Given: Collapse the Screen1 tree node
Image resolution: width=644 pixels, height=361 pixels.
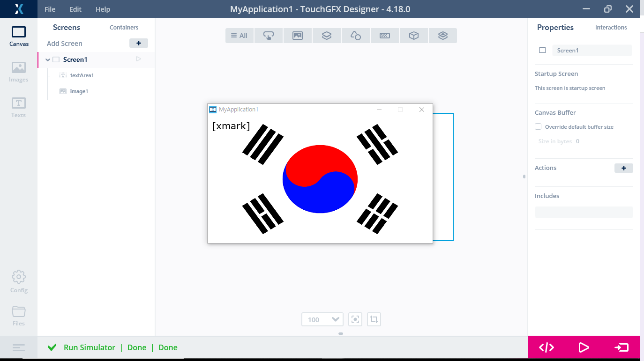Looking at the screenshot, I should click(x=48, y=59).
